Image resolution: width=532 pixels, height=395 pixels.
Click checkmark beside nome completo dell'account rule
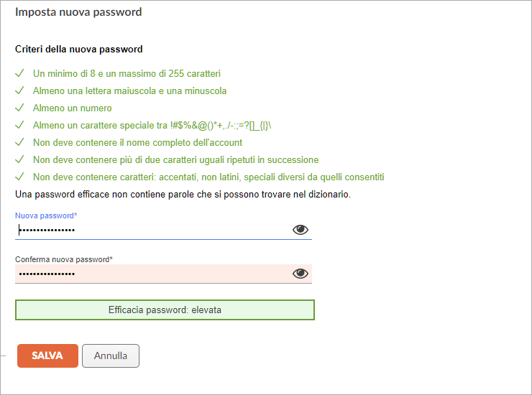click(19, 142)
